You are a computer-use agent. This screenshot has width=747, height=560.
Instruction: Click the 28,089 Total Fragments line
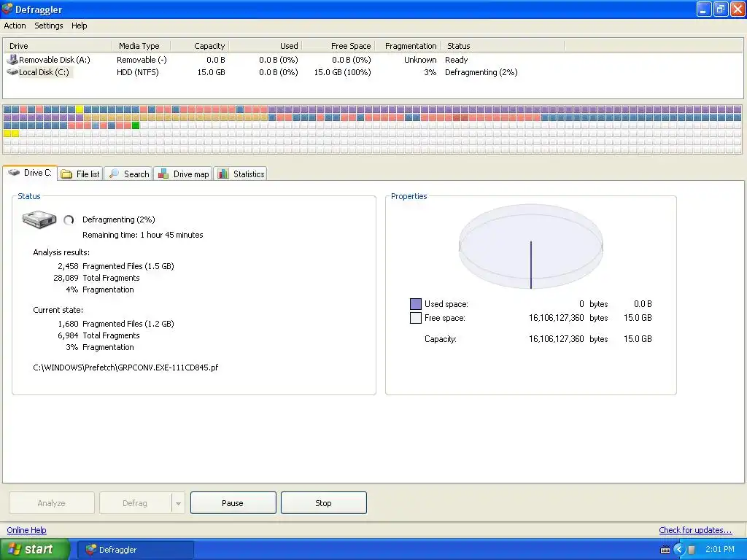(97, 278)
